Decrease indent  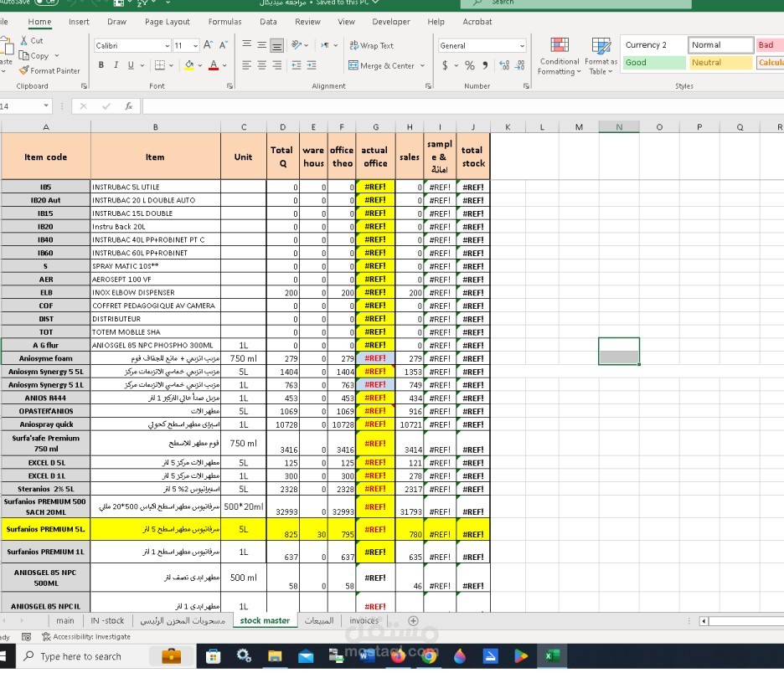pyautogui.click(x=297, y=65)
